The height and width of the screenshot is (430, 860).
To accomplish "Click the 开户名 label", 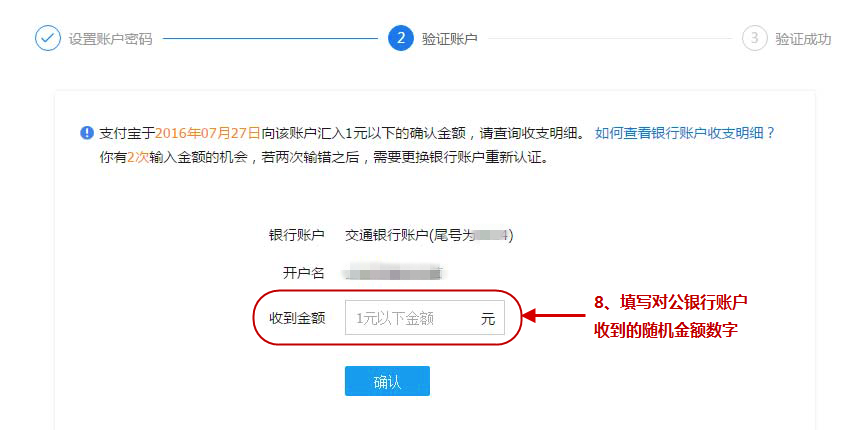I will [304, 273].
